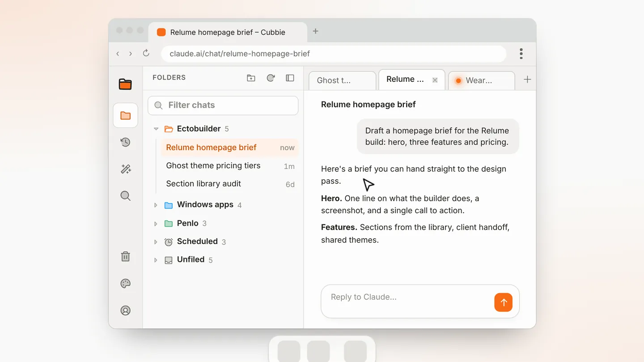Send the reply with the orange arrow button
This screenshot has height=362, width=644.
[x=504, y=303]
